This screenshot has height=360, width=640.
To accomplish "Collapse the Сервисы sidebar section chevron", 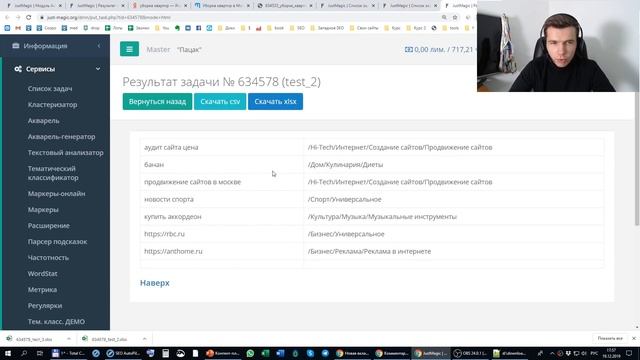I will tap(98, 69).
